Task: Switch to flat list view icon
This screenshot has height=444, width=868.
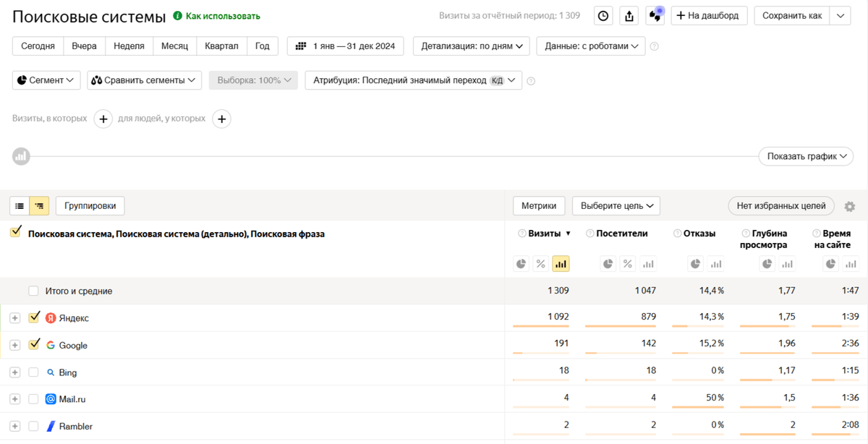Action: point(20,206)
